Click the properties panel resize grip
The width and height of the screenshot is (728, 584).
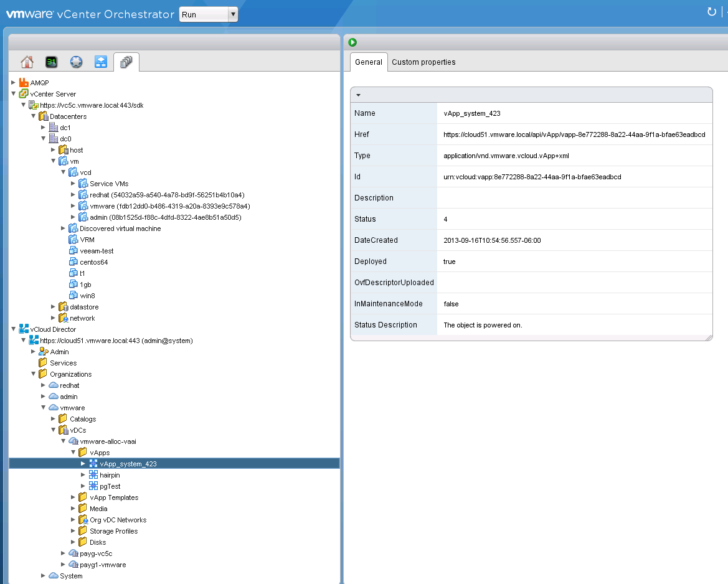pyautogui.click(x=709, y=337)
